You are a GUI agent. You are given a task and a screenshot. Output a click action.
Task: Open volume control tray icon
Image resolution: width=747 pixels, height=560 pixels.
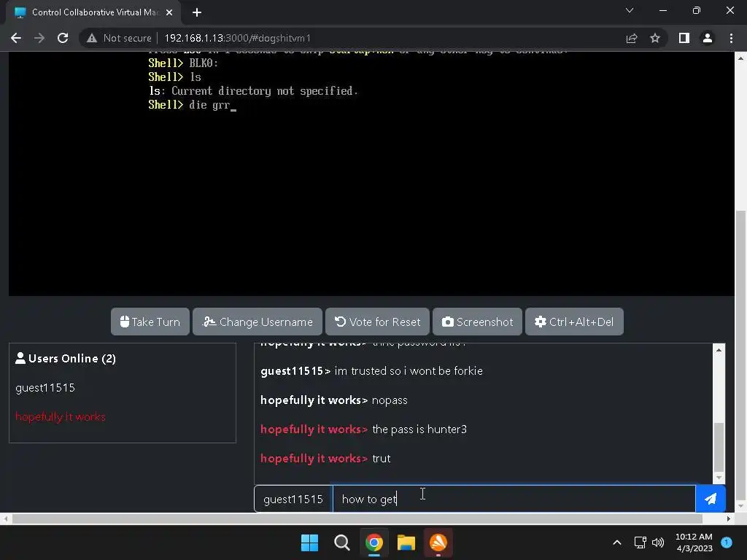tap(658, 542)
